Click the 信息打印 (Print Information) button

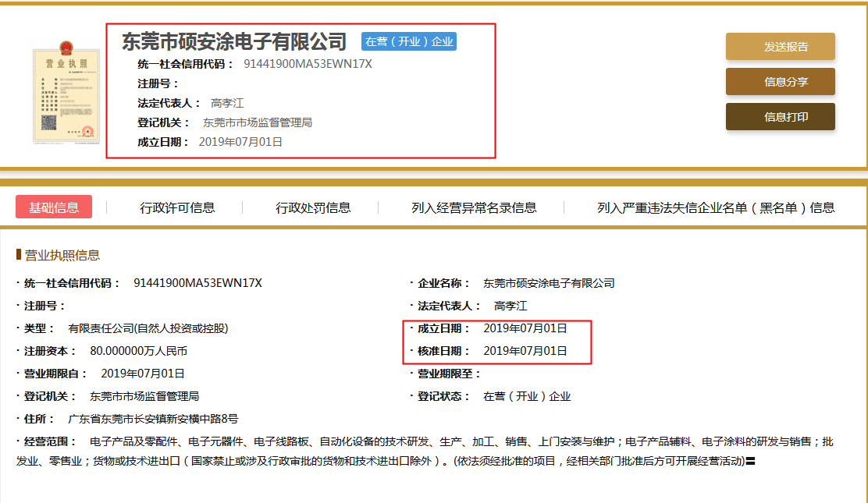780,116
